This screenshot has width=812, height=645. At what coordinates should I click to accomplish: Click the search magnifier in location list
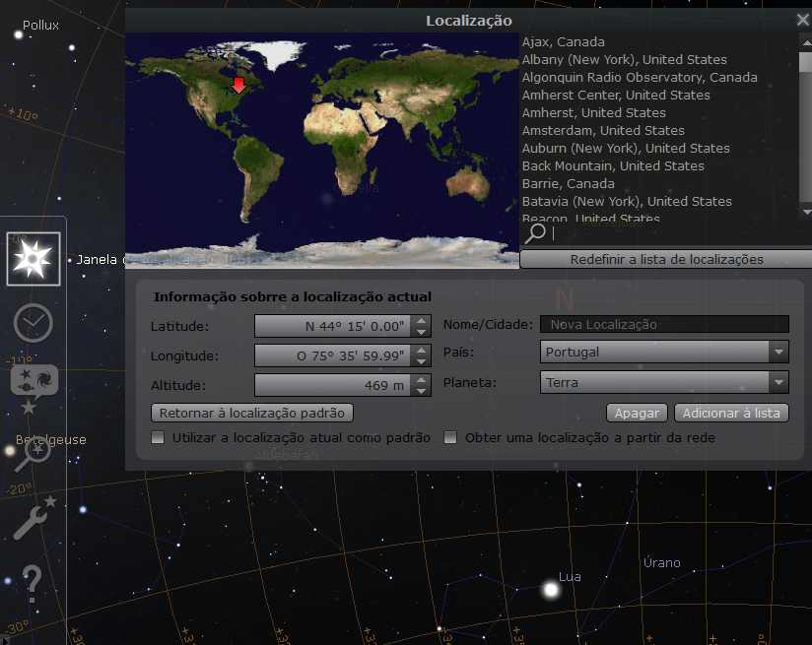coord(535,233)
